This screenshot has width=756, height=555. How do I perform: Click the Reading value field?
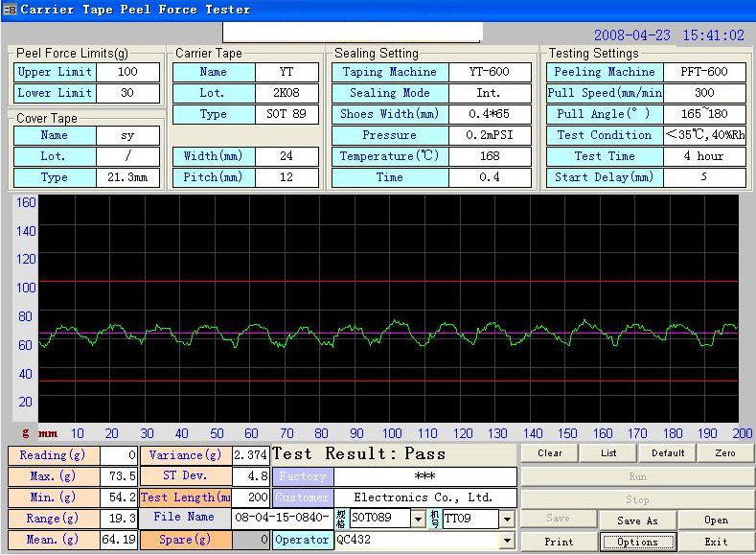[119, 455]
